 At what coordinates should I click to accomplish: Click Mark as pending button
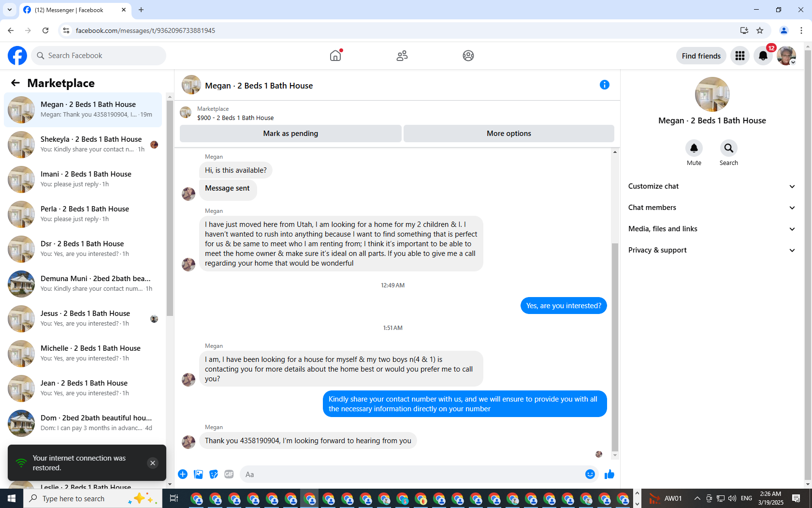coord(290,134)
